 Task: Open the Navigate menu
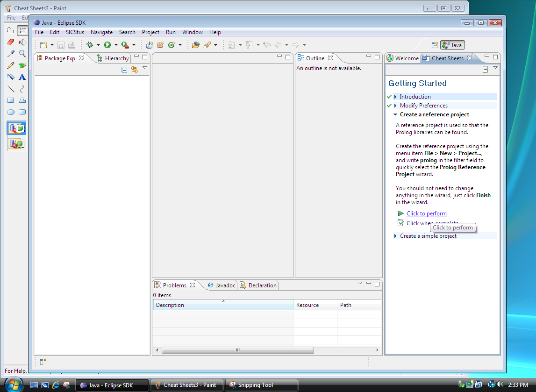coord(101,32)
